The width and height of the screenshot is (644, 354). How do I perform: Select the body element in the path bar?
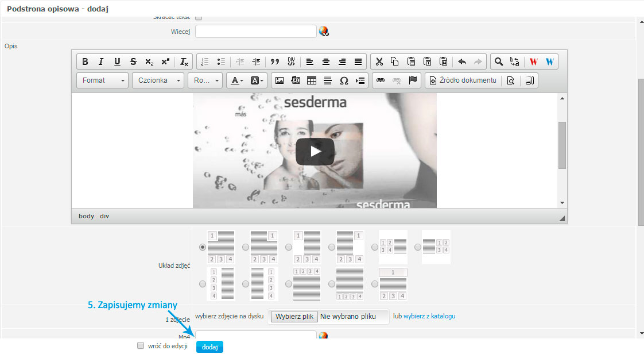coord(86,216)
